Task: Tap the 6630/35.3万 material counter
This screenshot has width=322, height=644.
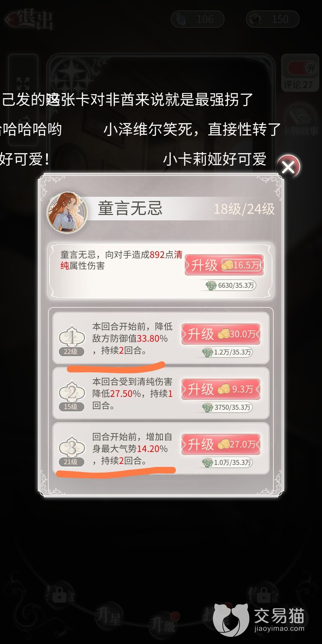Action: point(230,285)
